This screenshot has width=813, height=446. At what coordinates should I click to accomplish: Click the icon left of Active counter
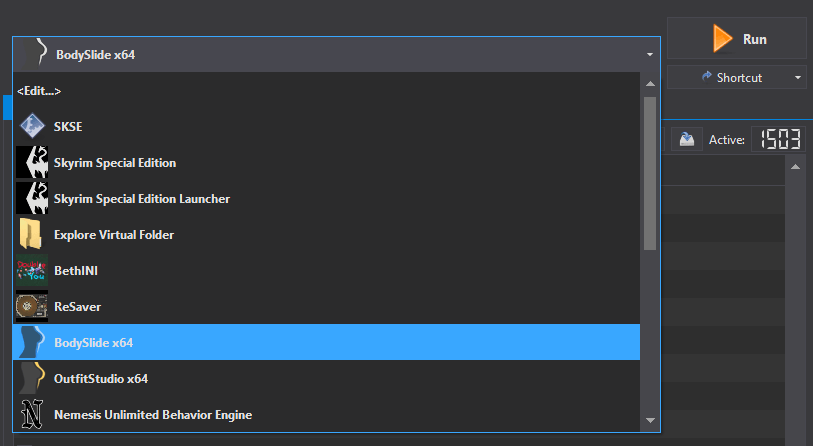(x=687, y=140)
